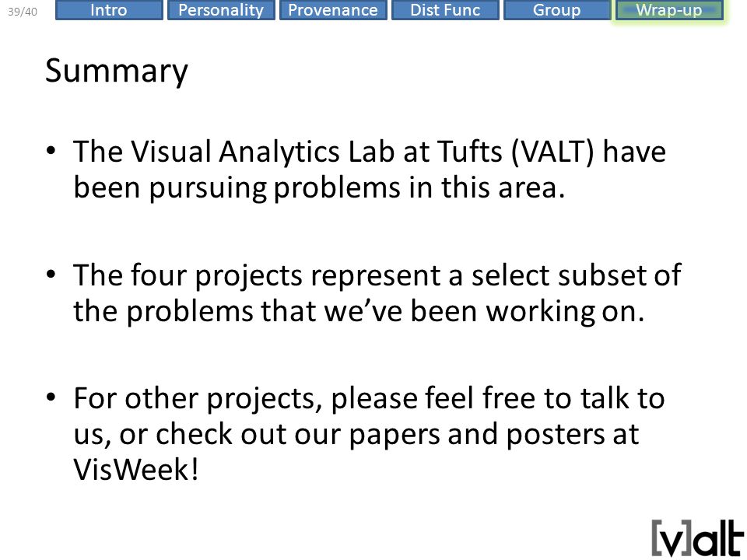Jump to the Group section tab
The width and height of the screenshot is (747, 560).
557,10
